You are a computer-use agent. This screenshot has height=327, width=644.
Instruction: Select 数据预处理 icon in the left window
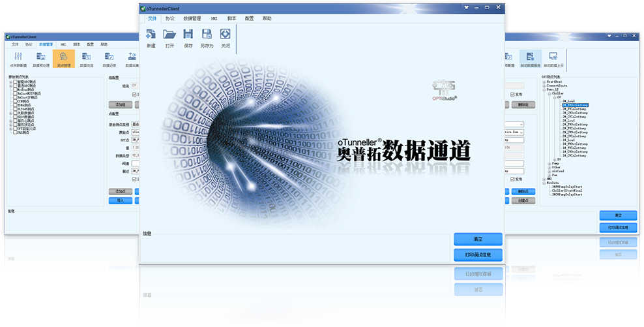(x=41, y=57)
